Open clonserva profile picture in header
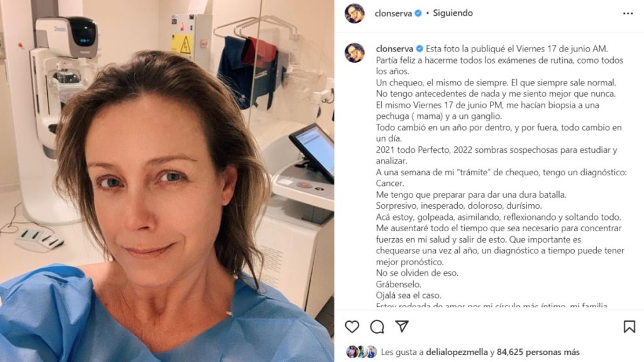The height and width of the screenshot is (362, 644). (355, 14)
